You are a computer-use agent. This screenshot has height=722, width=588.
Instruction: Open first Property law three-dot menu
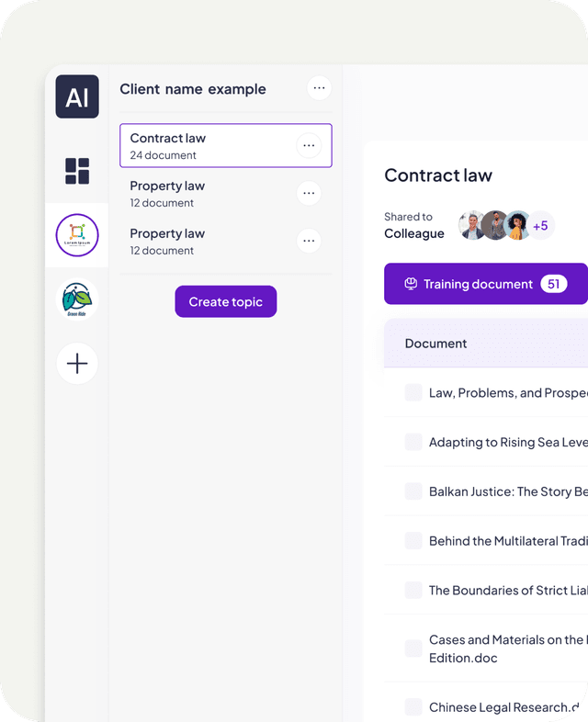(x=309, y=194)
